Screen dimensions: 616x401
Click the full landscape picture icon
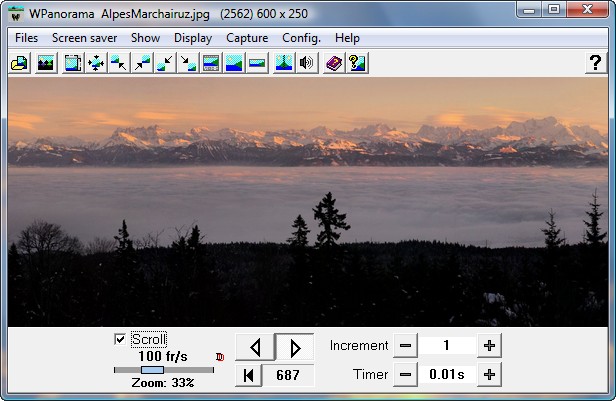pyautogui.click(x=235, y=63)
